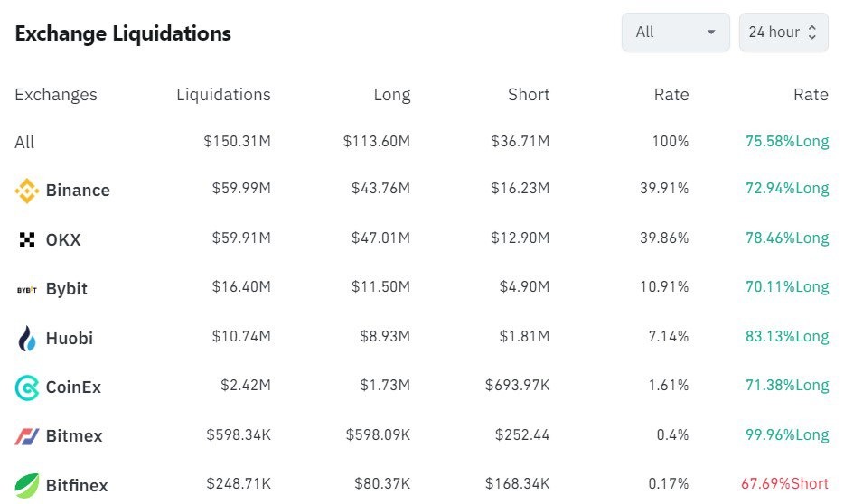The width and height of the screenshot is (844, 504).
Task: Click the Long column header
Action: point(391,95)
